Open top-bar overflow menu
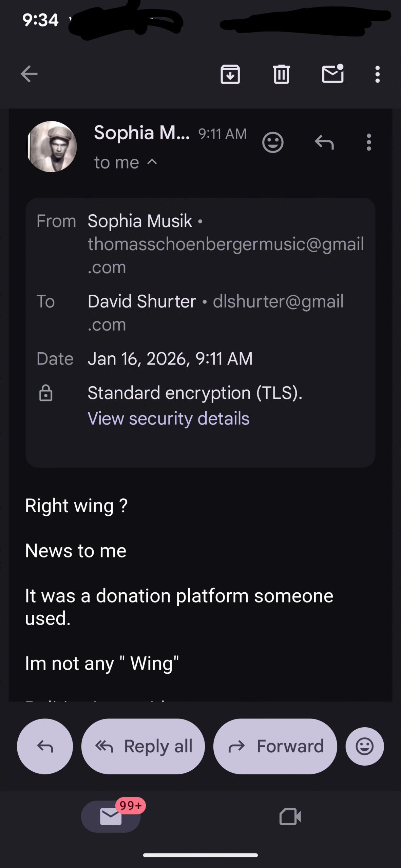Viewport: 401px width, 868px height. [377, 74]
